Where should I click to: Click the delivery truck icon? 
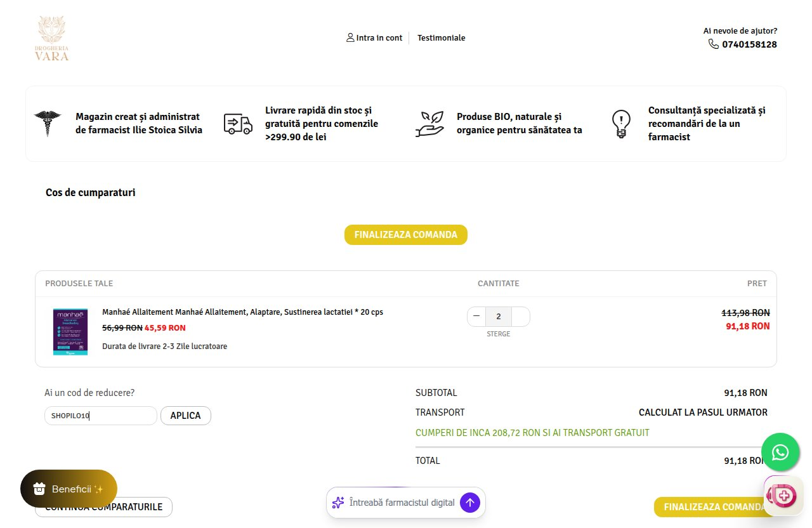[238, 124]
